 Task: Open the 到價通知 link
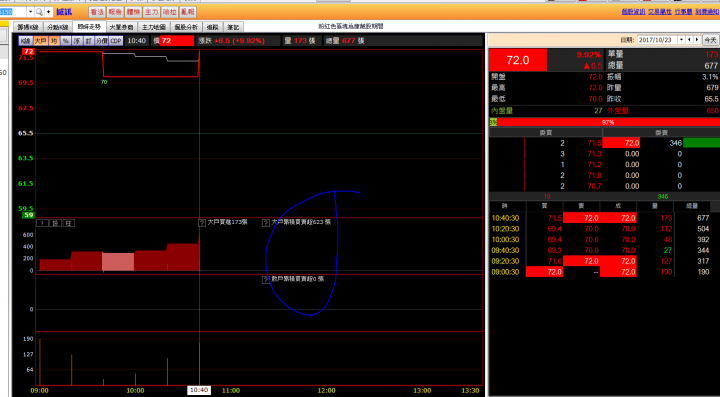click(707, 11)
